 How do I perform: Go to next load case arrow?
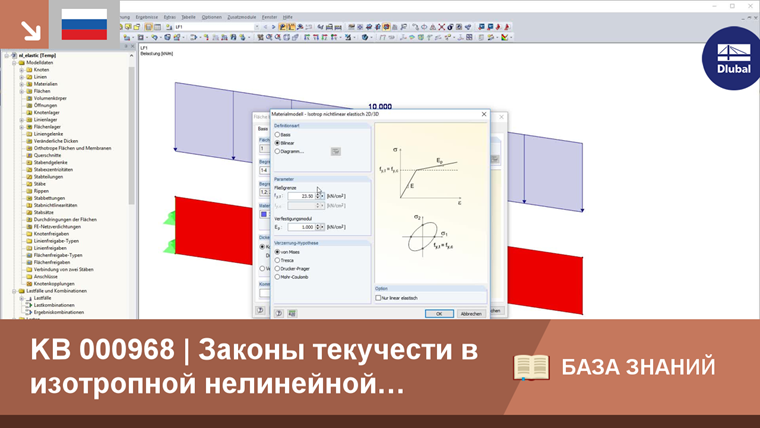(x=273, y=27)
